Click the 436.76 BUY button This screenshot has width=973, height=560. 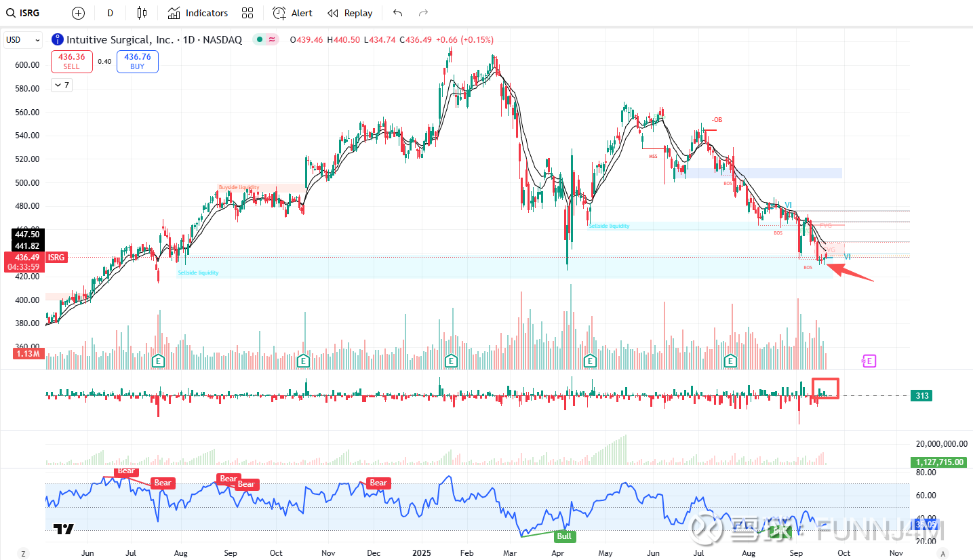pos(138,62)
